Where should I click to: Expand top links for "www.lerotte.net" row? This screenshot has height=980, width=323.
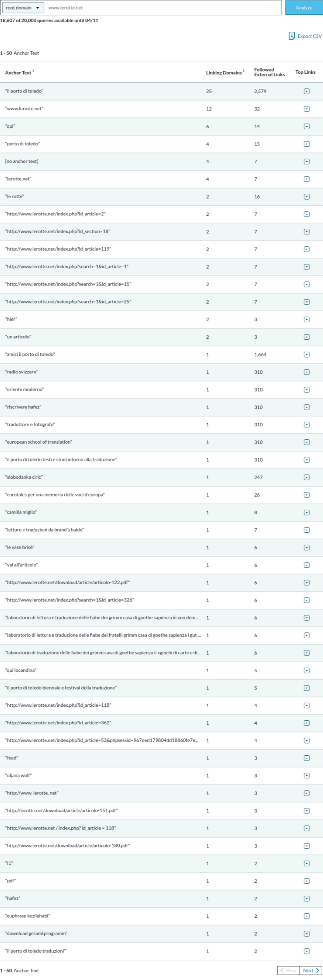click(x=306, y=109)
